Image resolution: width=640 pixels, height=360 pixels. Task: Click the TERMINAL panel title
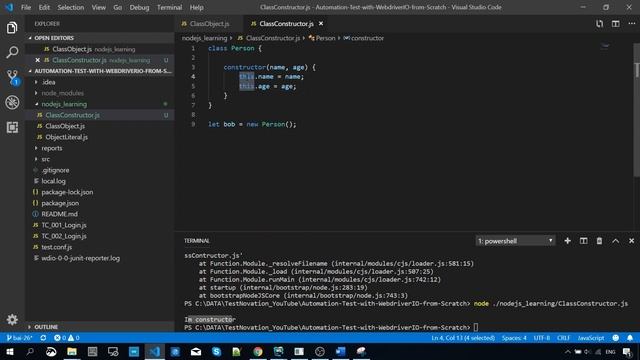(197, 241)
